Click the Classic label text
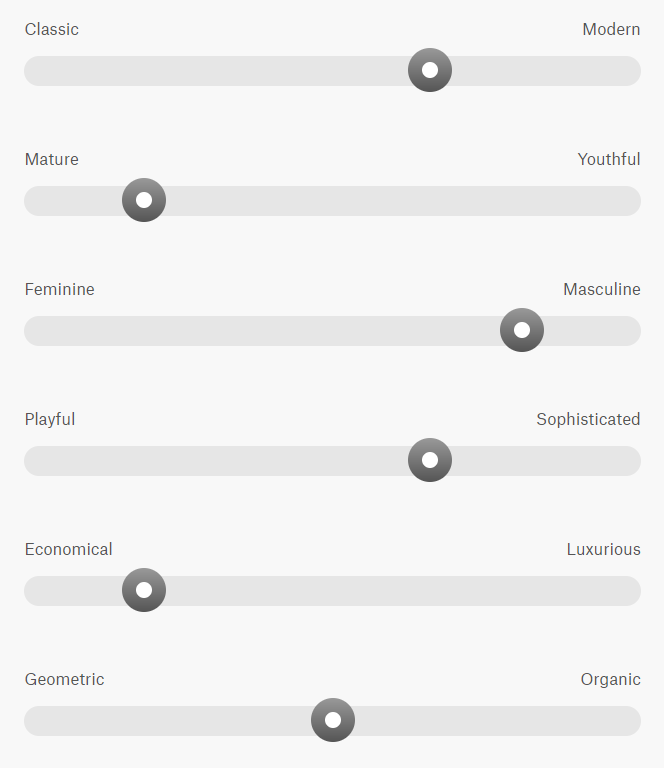The image size is (664, 768). point(52,29)
